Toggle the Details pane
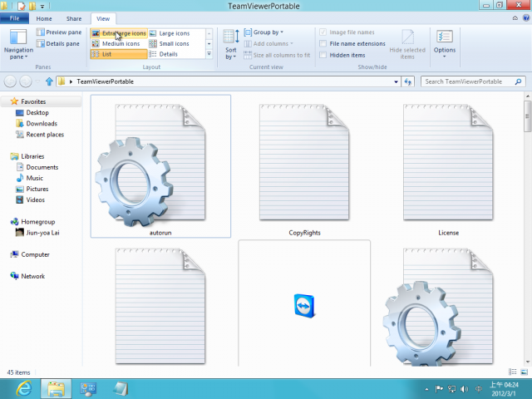 [x=58, y=43]
